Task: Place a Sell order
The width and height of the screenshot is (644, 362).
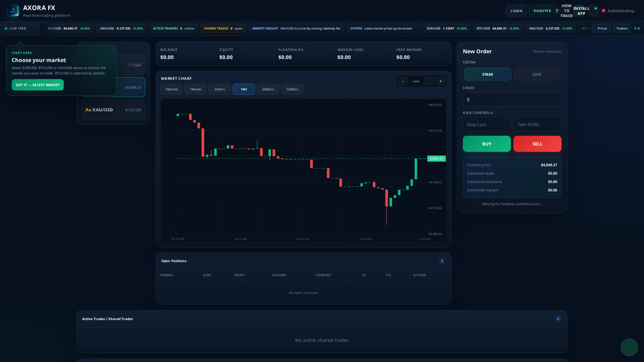Action: tap(537, 144)
